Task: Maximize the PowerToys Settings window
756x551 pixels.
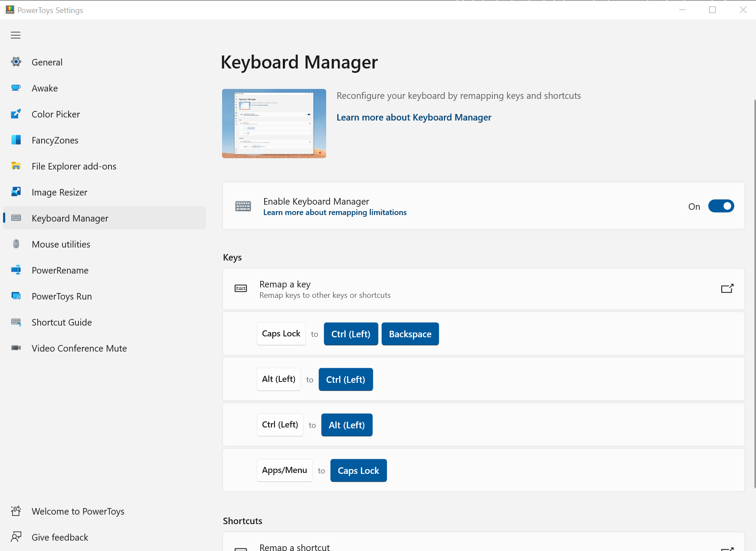Action: click(x=712, y=10)
